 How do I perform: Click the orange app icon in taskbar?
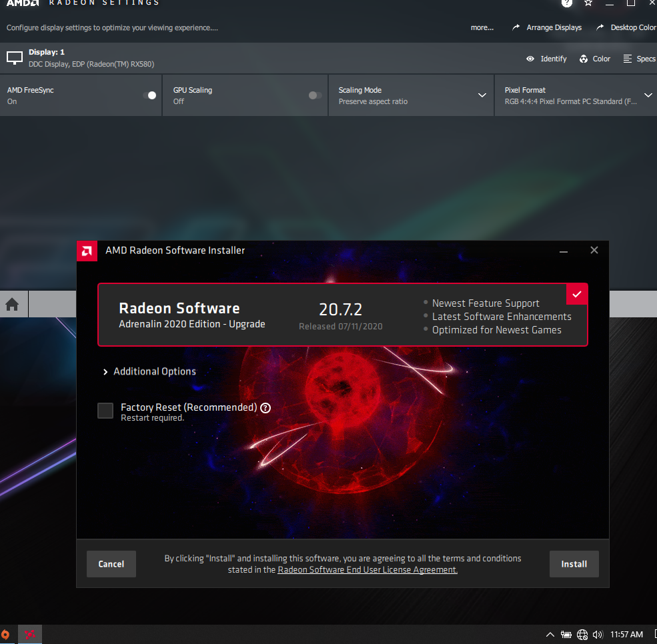tap(5, 635)
